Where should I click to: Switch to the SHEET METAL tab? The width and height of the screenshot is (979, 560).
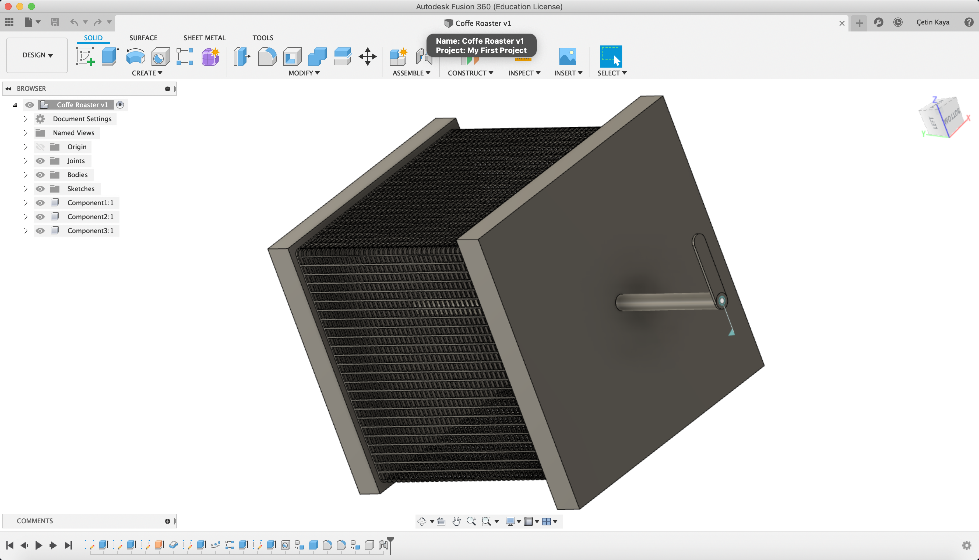click(205, 38)
